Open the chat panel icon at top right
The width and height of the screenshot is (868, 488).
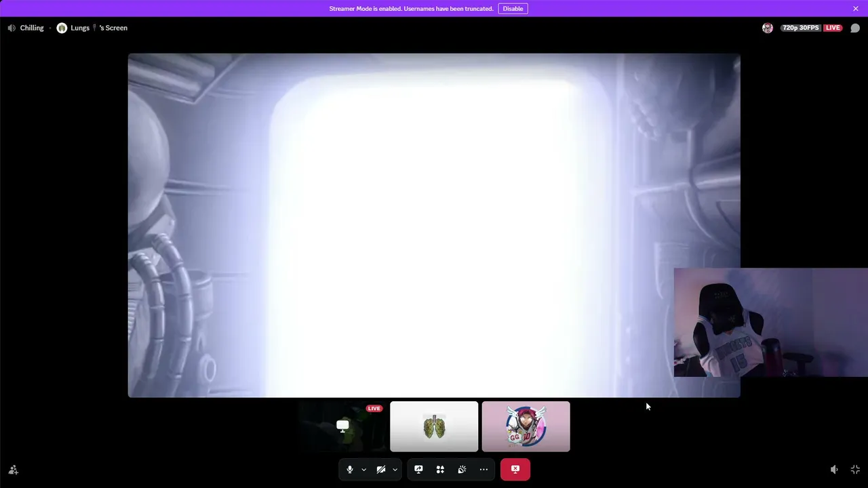click(855, 28)
